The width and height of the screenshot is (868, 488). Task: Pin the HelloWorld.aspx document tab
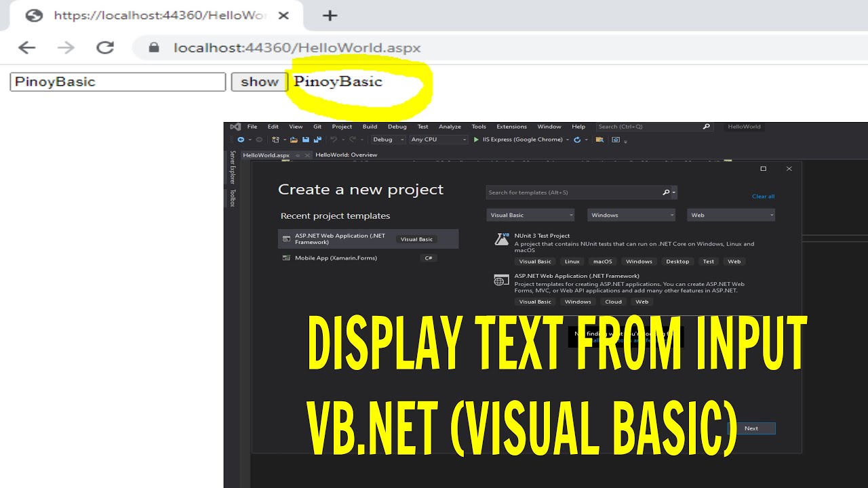pyautogui.click(x=298, y=155)
